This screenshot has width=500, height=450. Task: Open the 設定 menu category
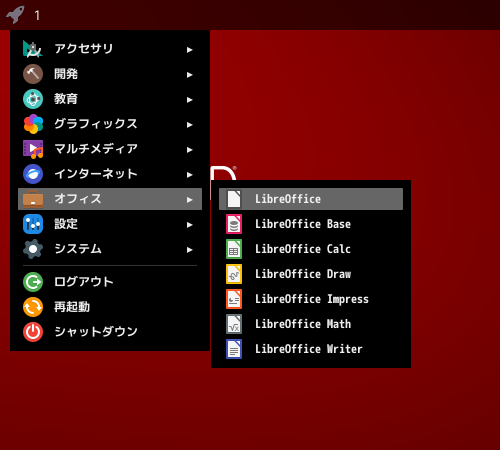110,224
